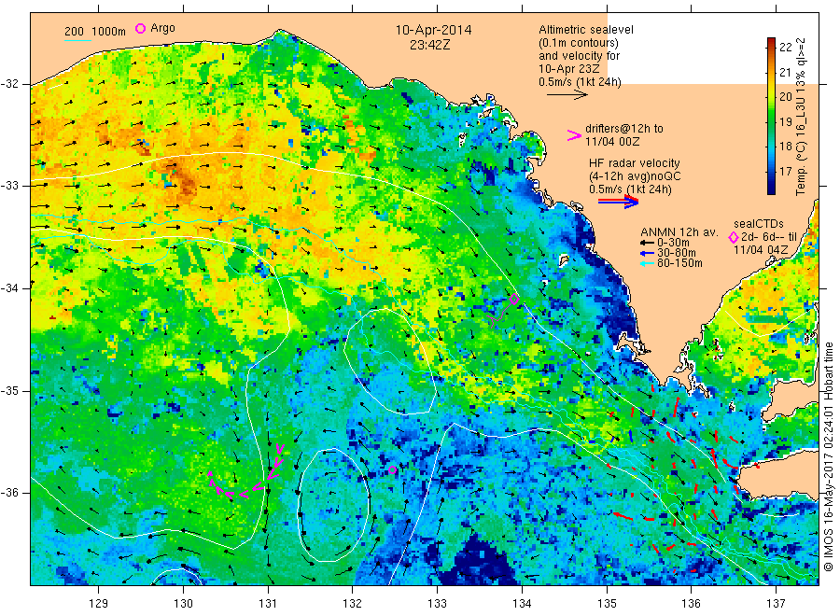Click the '30-80m' depth range label
Viewport: 840px width, 616px height.
[676, 253]
